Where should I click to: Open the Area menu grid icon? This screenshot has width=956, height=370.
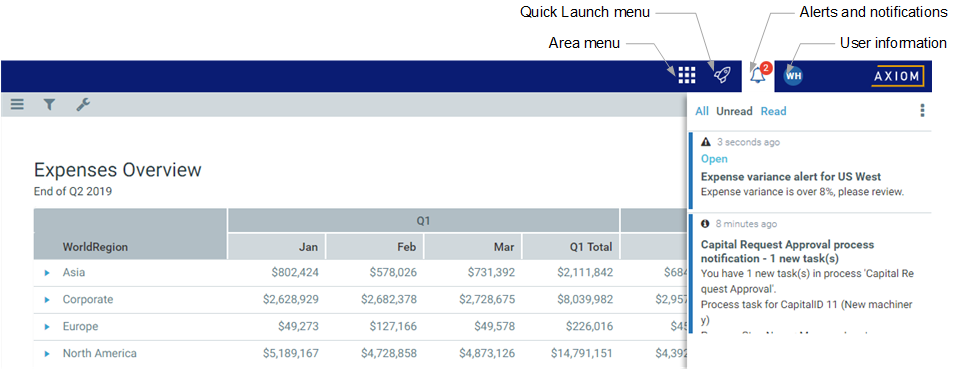[687, 75]
